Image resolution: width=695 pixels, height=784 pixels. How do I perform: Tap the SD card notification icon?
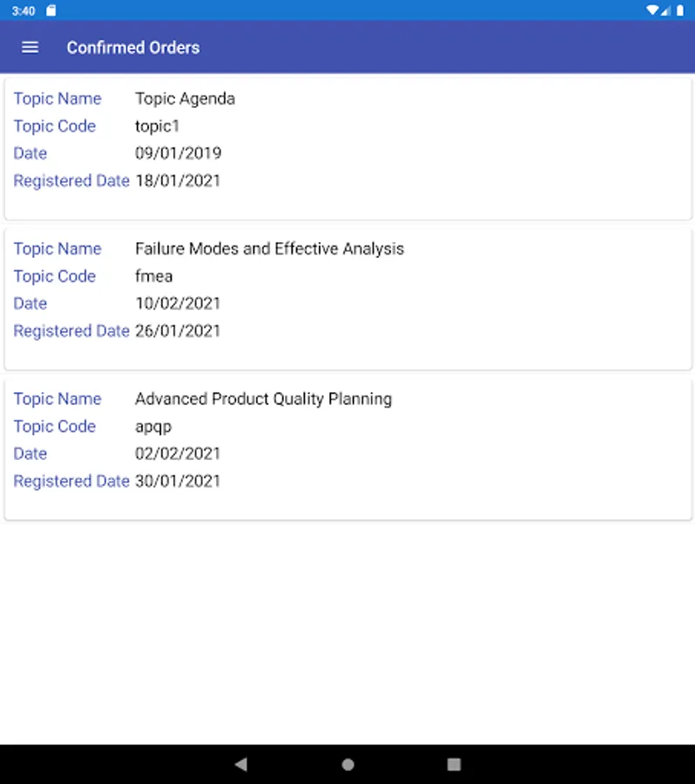point(51,10)
